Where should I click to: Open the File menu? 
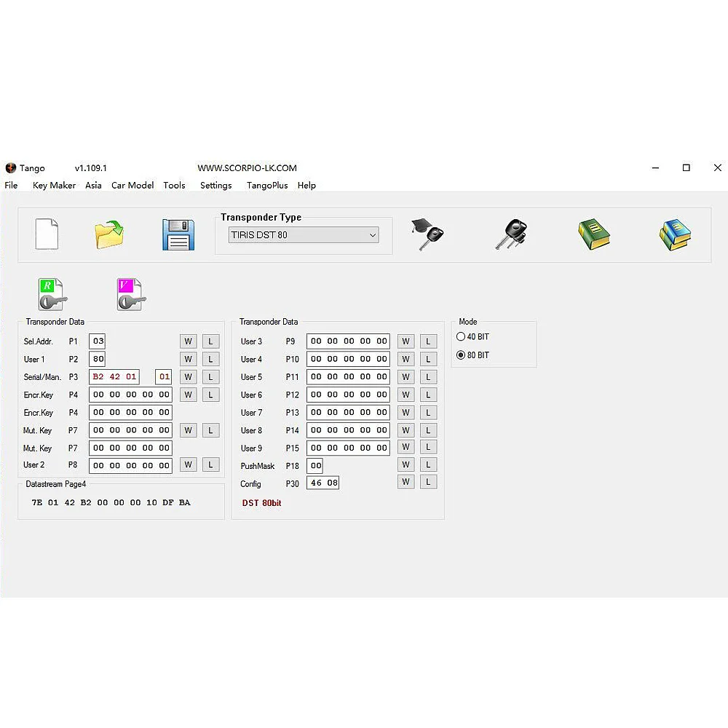tap(11, 185)
